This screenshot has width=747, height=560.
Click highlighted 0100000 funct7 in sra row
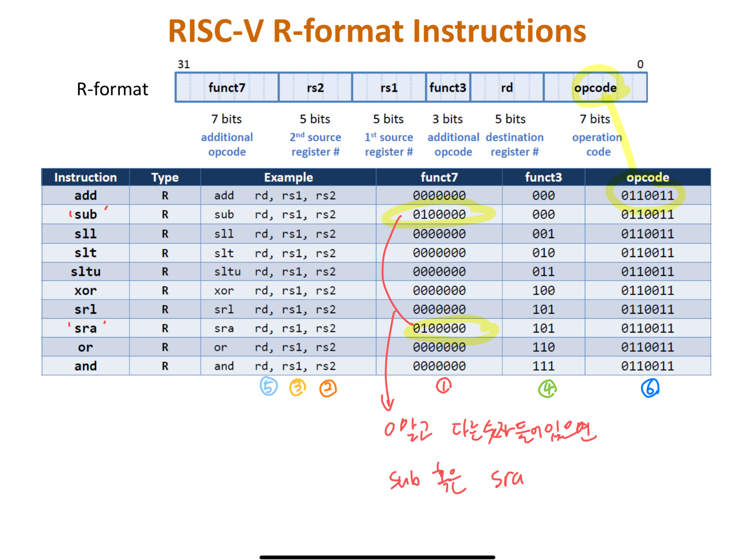(439, 328)
